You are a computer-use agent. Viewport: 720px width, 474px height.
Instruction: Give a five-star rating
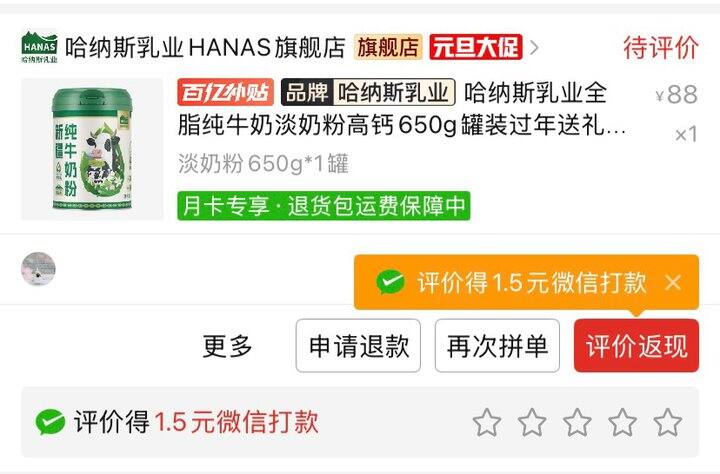tap(667, 422)
